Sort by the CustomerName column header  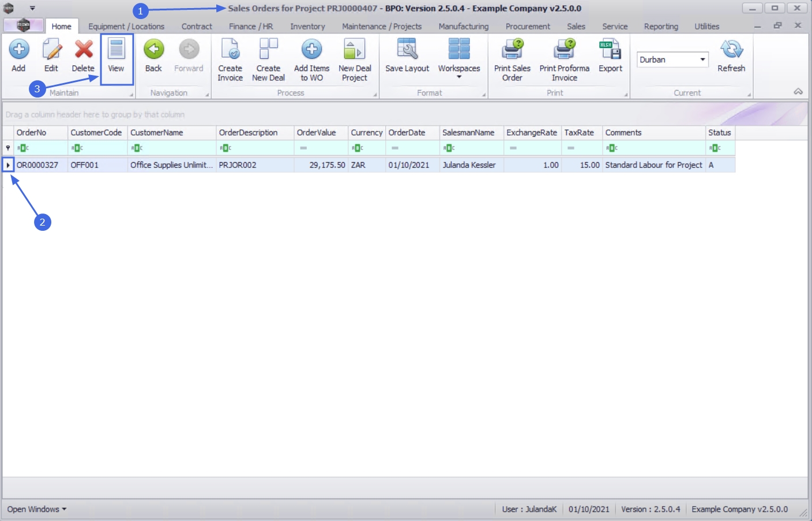coord(172,133)
